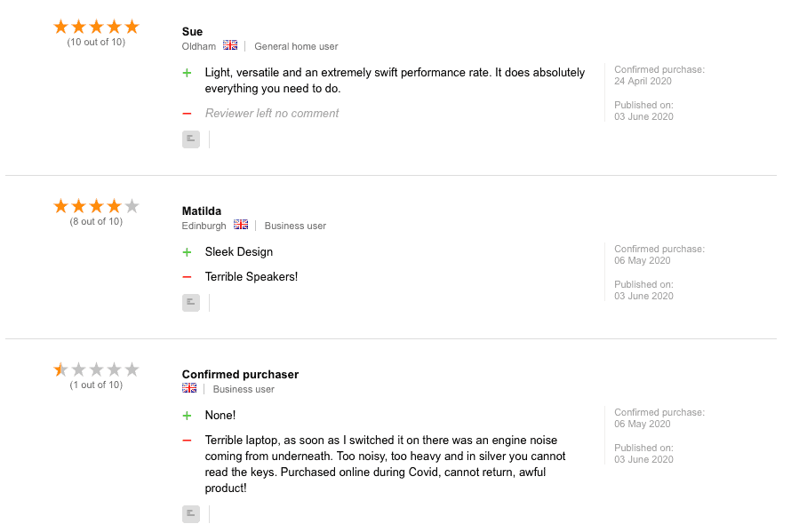
Task: Click the half-star rating of 1 out of 10
Action: pyautogui.click(x=96, y=369)
